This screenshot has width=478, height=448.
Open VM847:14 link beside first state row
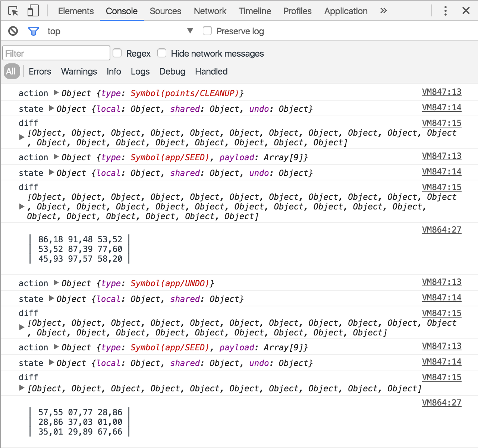441,107
